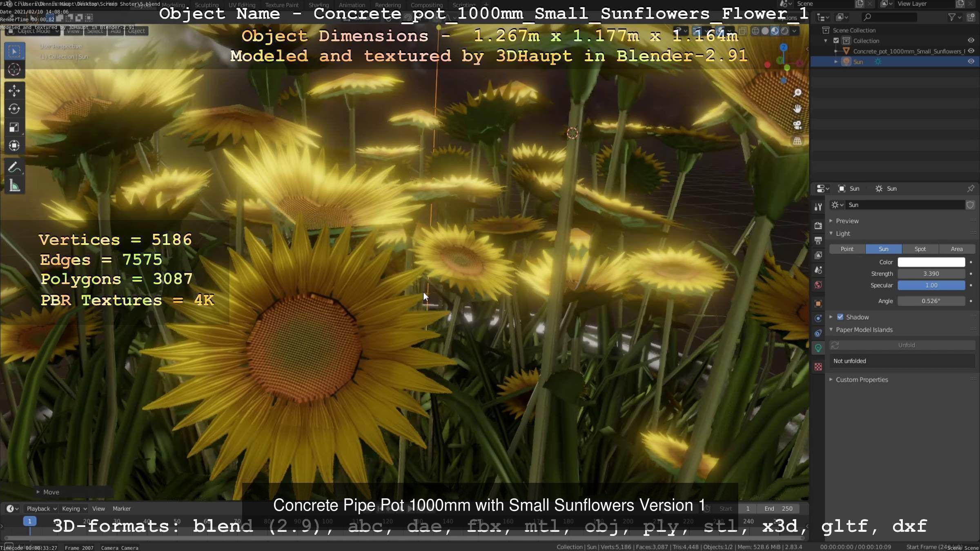Expand the Preview panel

coord(847,221)
